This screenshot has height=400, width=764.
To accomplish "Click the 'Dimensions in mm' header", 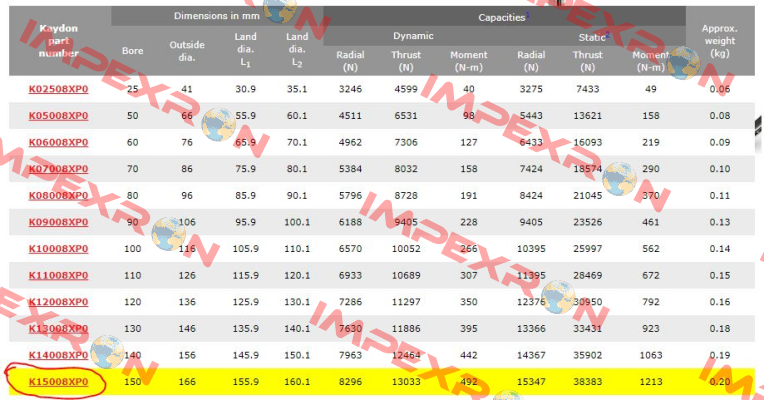I will pos(217,16).
